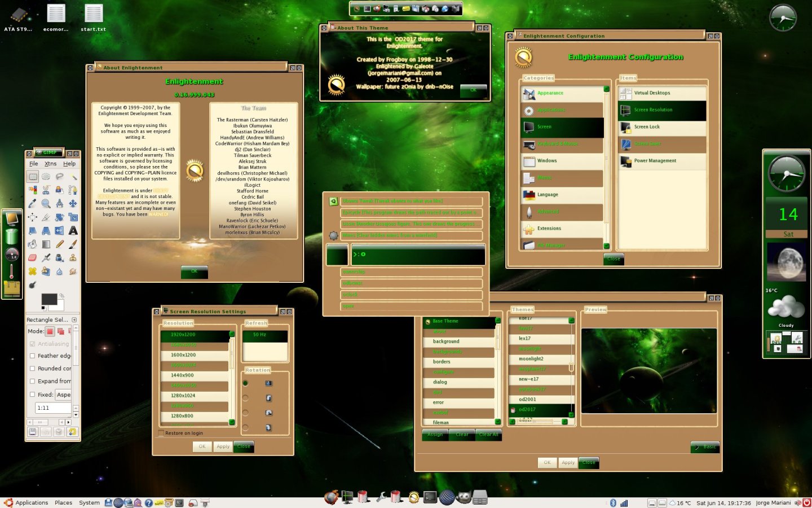
Task: Click resolution list scroll-down arrow
Action: (232, 422)
